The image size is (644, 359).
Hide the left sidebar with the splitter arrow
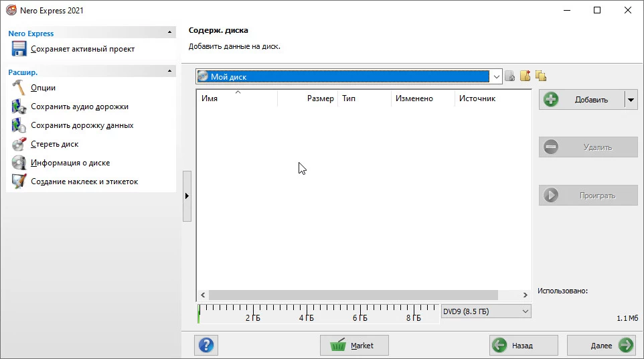tap(187, 196)
